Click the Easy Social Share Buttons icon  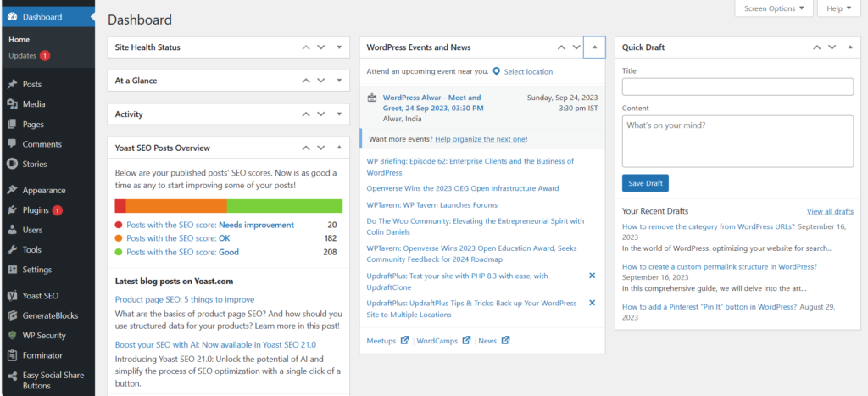(12, 376)
